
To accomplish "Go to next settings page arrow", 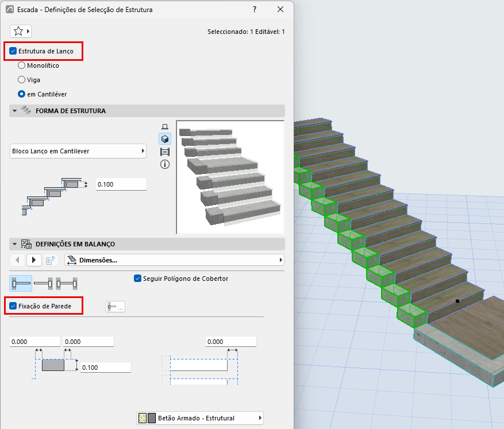I will pyautogui.click(x=34, y=260).
